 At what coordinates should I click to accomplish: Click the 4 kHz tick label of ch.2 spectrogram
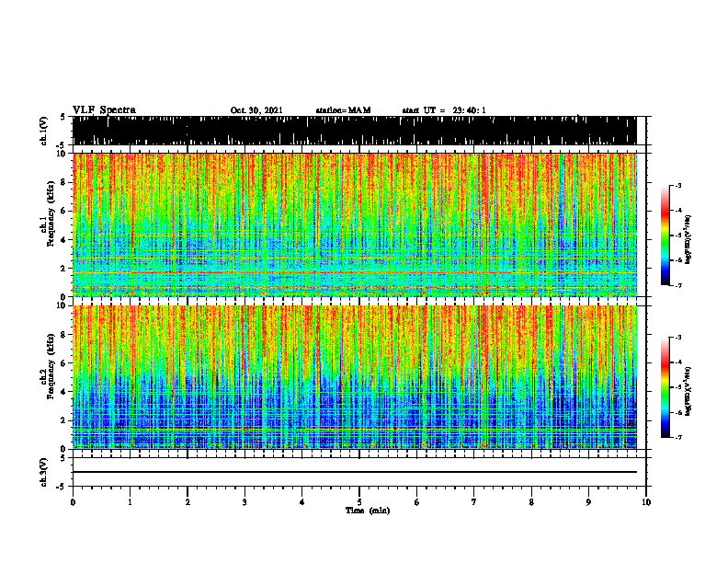click(x=64, y=392)
